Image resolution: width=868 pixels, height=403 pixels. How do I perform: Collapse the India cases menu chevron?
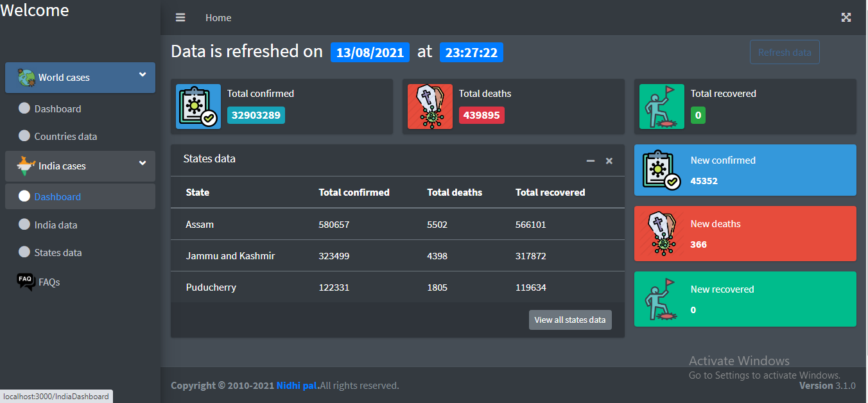click(x=143, y=164)
